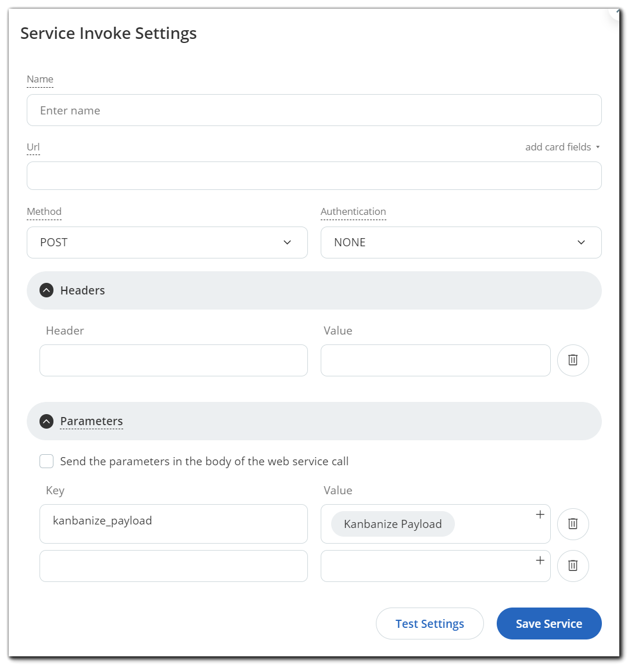Remove the kanbanize_payload parameter via trash icon
The height and width of the screenshot is (672, 635).
573,524
